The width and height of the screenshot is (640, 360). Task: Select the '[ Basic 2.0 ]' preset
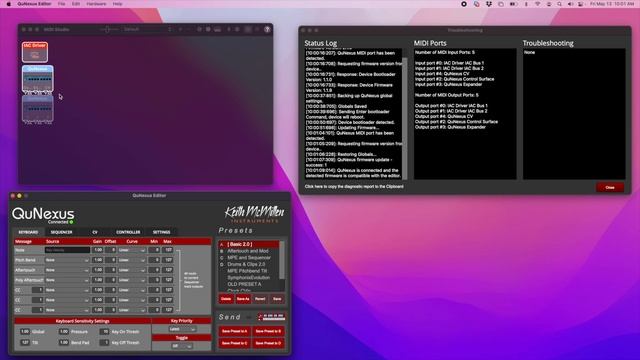pyautogui.click(x=249, y=244)
